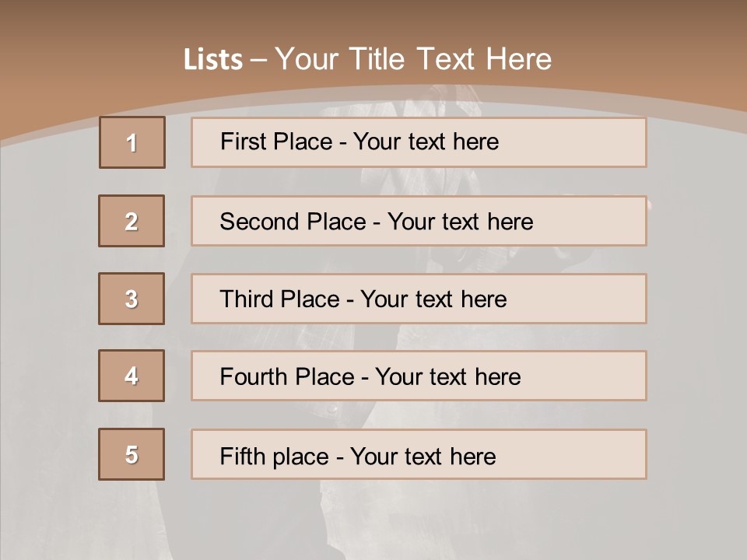Click the number 1 box
The width and height of the screenshot is (747, 560).
[132, 142]
